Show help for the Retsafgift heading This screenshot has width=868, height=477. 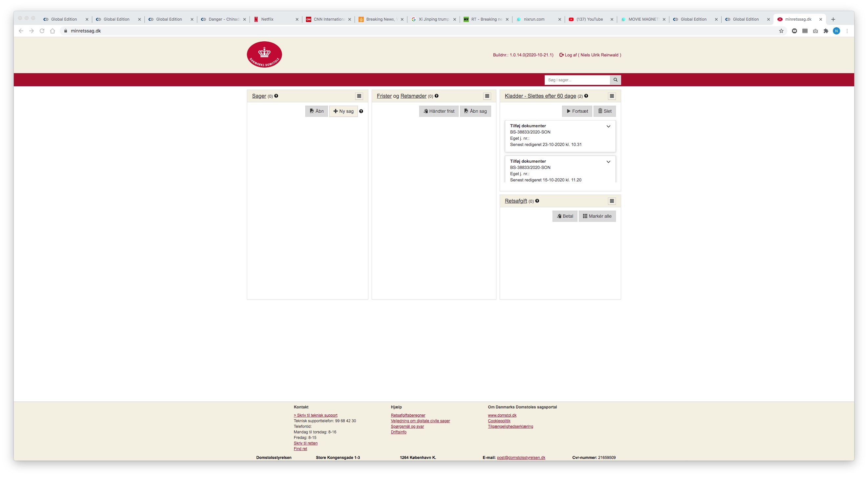point(537,201)
